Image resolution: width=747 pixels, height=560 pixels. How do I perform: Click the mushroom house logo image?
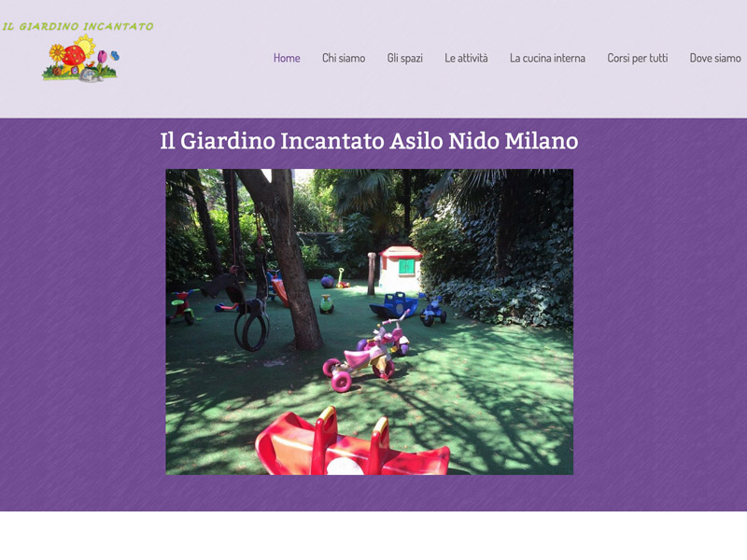click(x=80, y=58)
